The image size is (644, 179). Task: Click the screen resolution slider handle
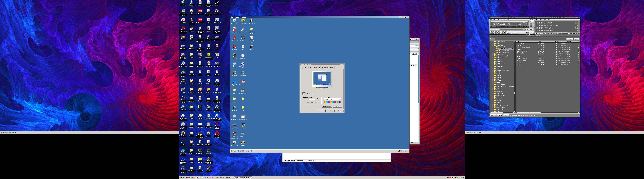[x=308, y=99]
